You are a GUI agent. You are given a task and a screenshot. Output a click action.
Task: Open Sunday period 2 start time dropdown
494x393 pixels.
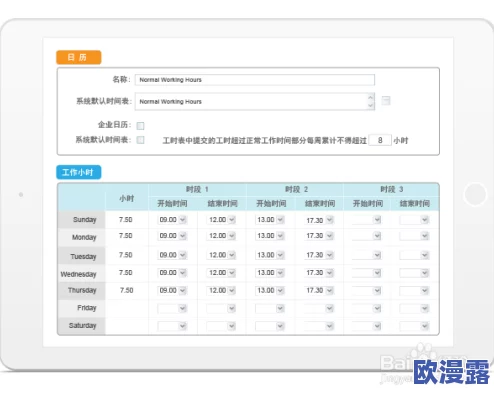[270, 220]
